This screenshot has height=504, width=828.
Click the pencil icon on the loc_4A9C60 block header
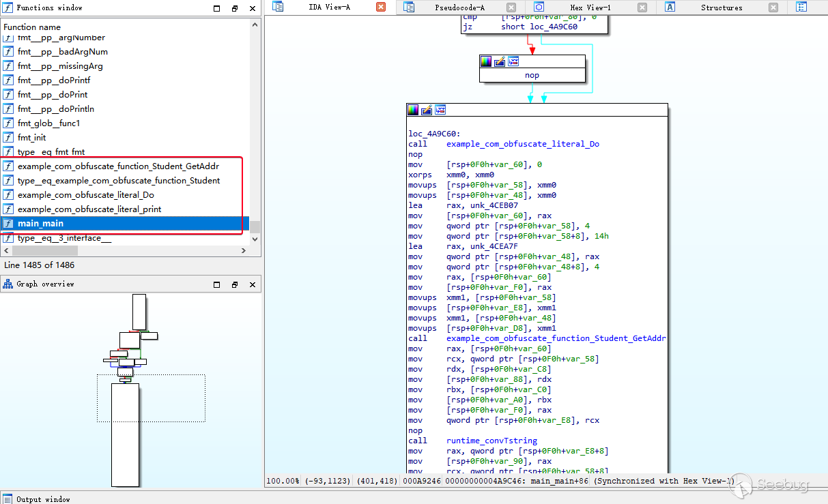coord(427,109)
